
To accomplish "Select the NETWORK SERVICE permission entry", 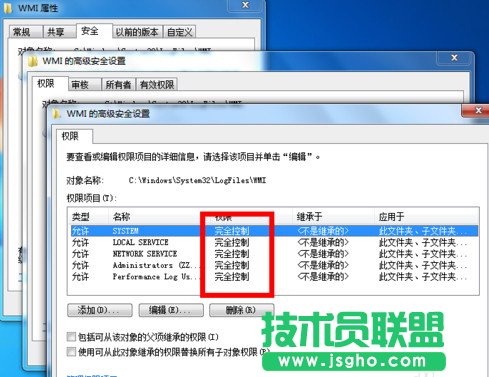I will pos(274,254).
